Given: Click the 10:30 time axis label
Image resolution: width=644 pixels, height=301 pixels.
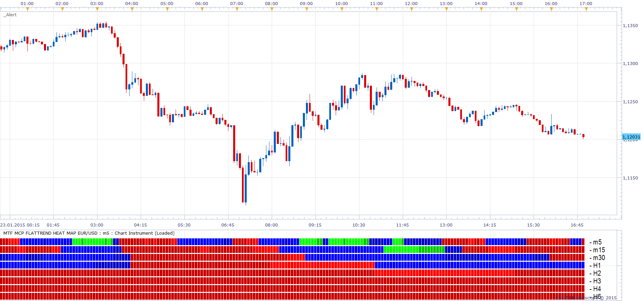Looking at the screenshot, I should pyautogui.click(x=359, y=225).
